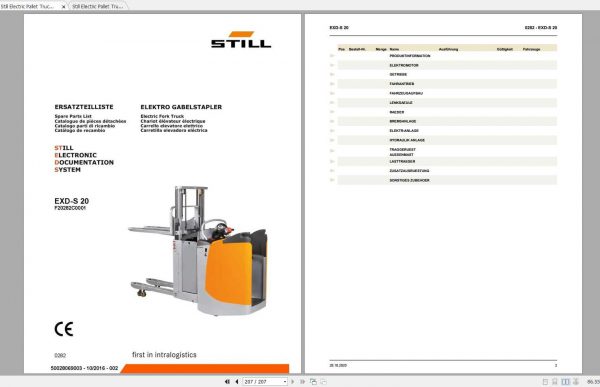Click the ZUSATZAUSRUESTUNG entry text
Viewport: 600px width, 387px height.
pyautogui.click(x=409, y=171)
